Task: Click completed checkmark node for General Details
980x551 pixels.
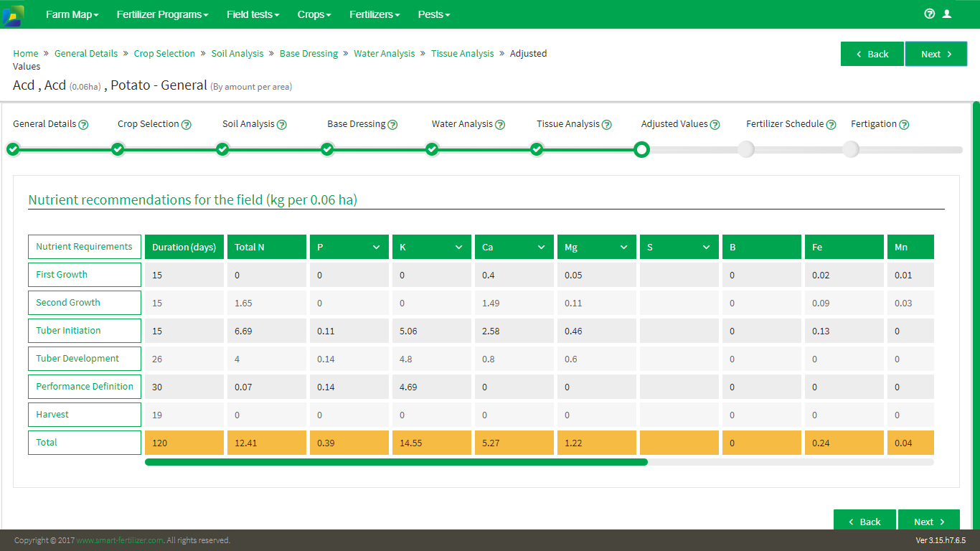Action: click(13, 149)
